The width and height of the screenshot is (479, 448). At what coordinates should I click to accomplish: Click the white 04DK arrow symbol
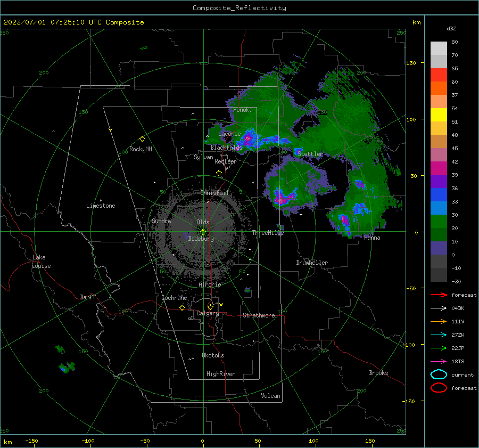(x=439, y=308)
